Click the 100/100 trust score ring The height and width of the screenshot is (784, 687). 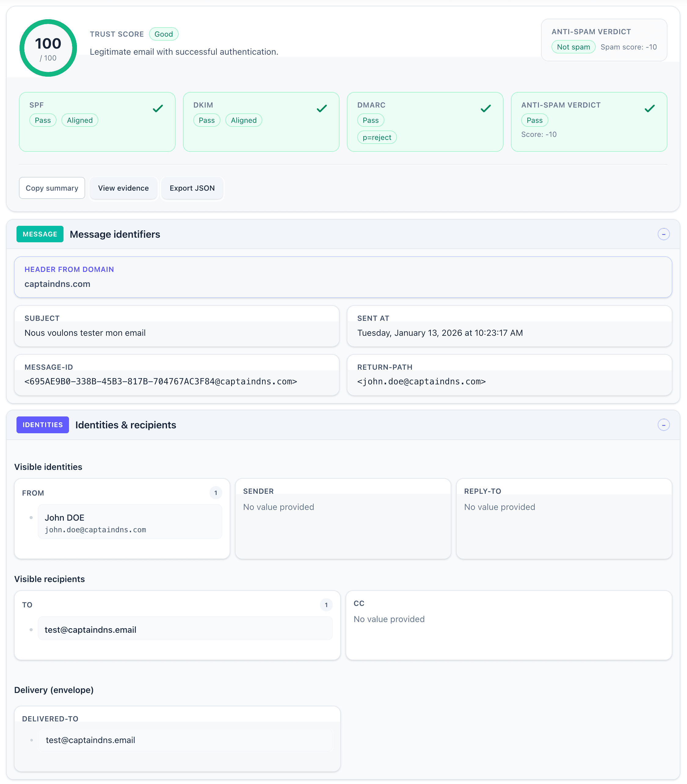(x=48, y=48)
